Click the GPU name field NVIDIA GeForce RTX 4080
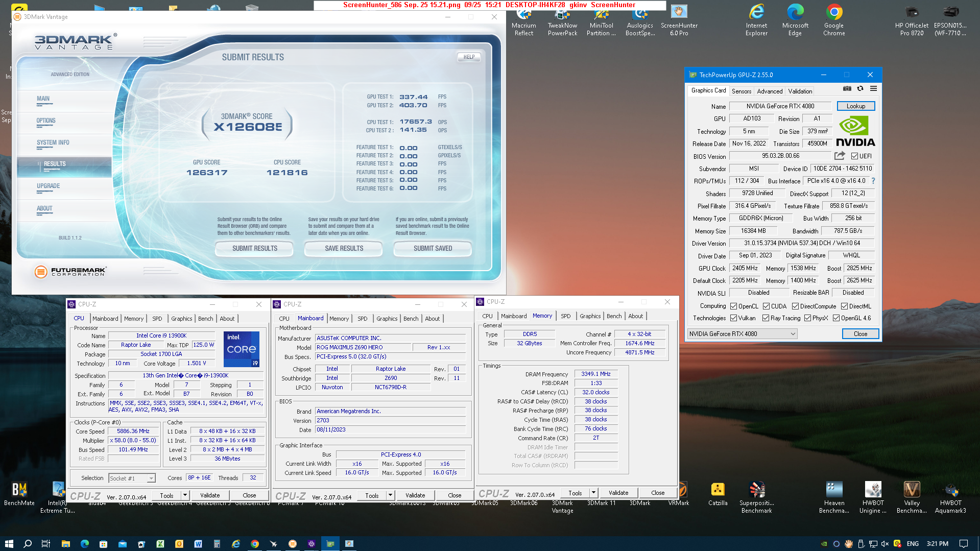The image size is (980, 551). click(780, 106)
